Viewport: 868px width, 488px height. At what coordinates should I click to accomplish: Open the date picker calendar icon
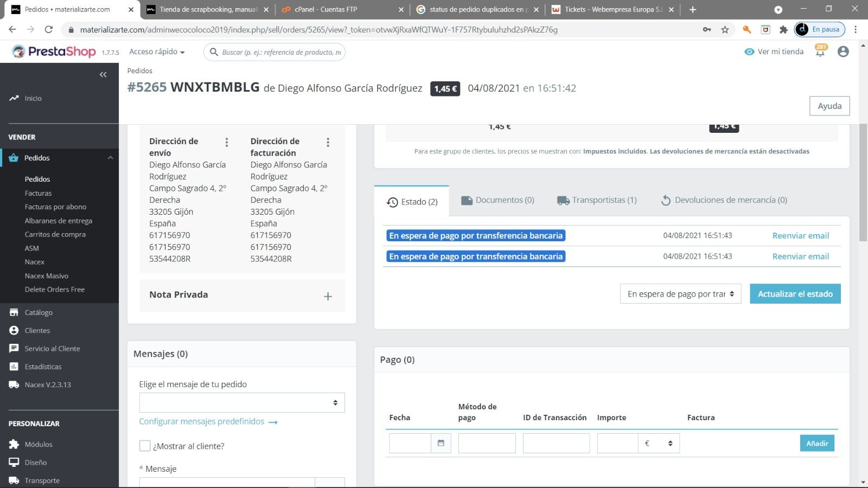coord(441,444)
